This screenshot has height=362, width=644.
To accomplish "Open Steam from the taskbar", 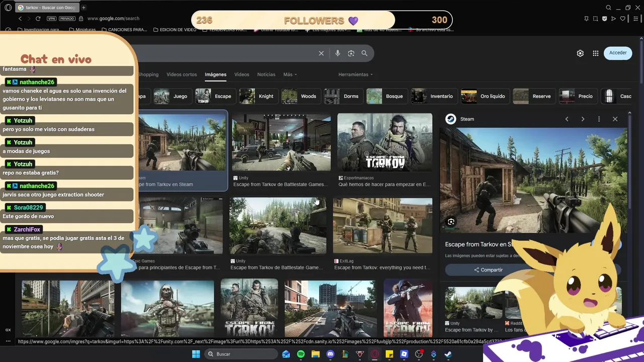I will pos(448,354).
